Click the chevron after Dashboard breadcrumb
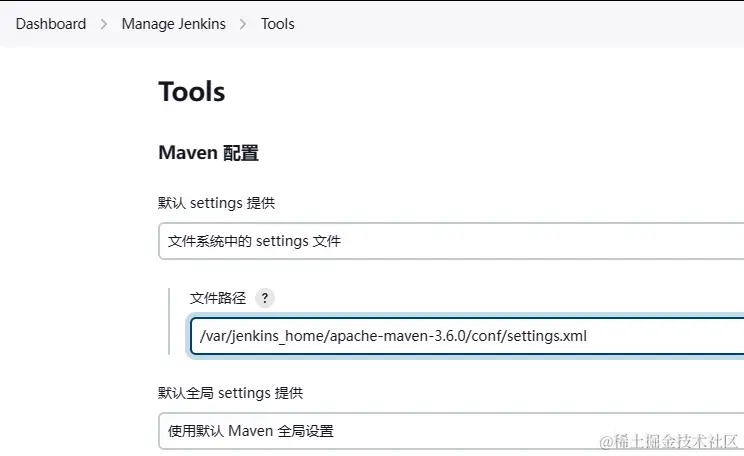 [x=104, y=24]
